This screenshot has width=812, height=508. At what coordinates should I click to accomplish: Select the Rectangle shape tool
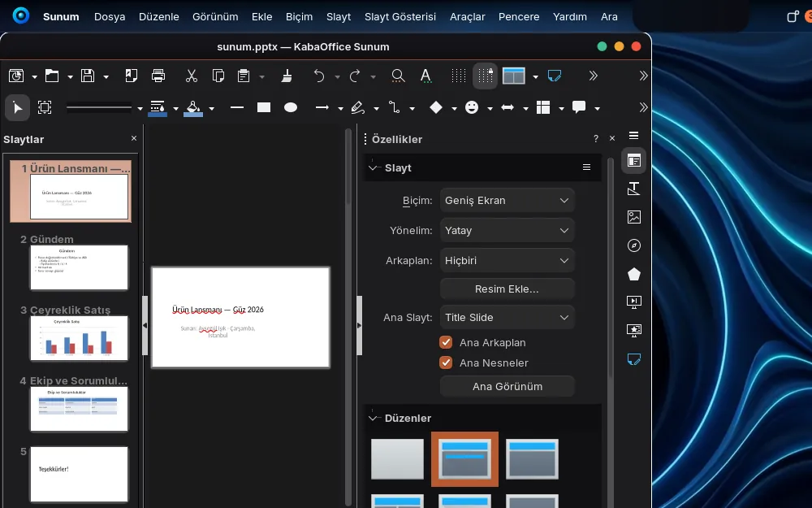coord(264,107)
